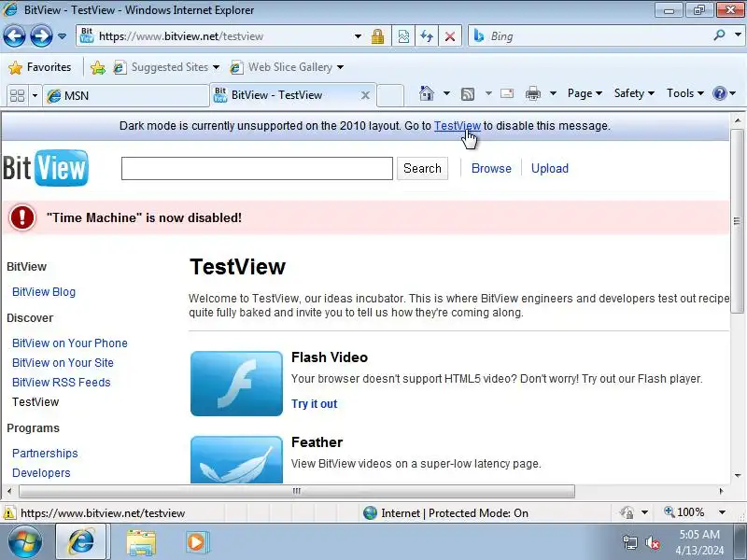Viewport: 747px width, 560px height.
Task: Click the muted volume tray icon
Action: 652,542
